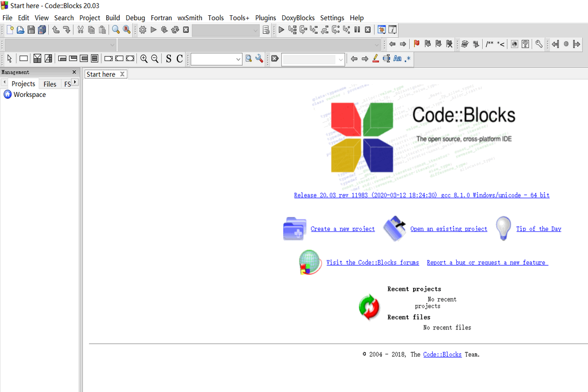Click the Cut scissors icon

tap(80, 29)
